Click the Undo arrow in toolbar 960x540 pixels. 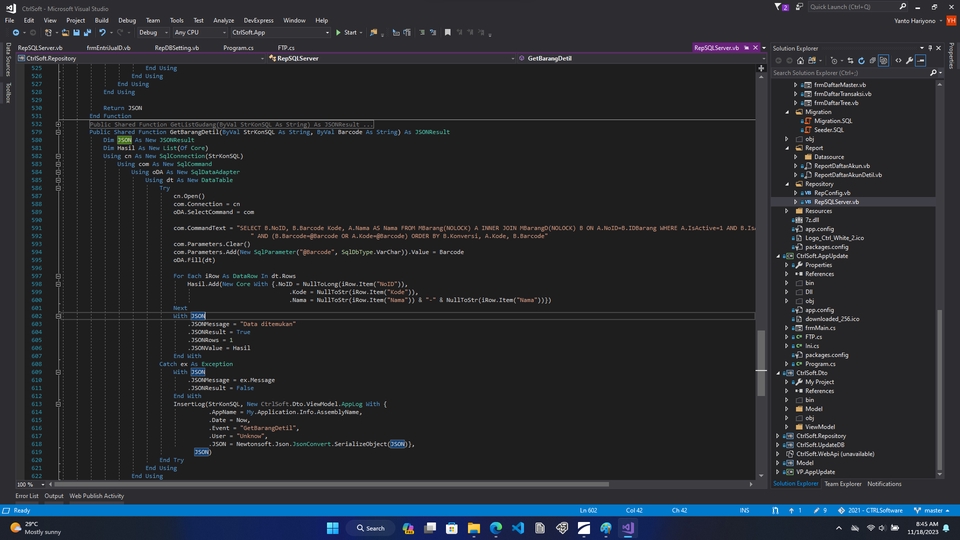(x=102, y=32)
